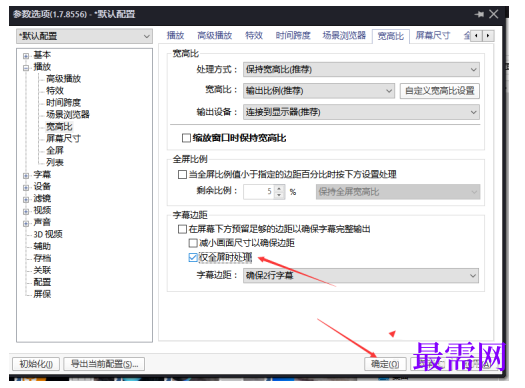Screen dimensions: 525x388
Task: Collapse the 播放 tree node
Action: [x=26, y=68]
